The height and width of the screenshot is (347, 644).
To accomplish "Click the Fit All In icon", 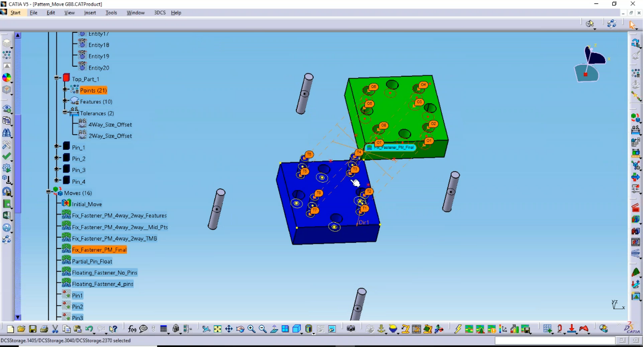I will click(x=217, y=328).
